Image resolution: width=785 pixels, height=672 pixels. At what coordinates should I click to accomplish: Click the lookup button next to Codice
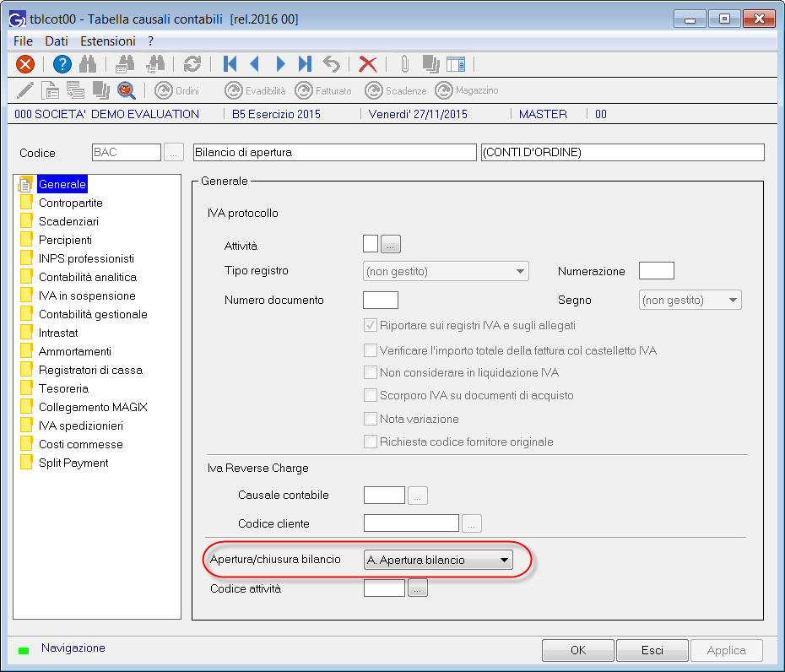(x=174, y=152)
